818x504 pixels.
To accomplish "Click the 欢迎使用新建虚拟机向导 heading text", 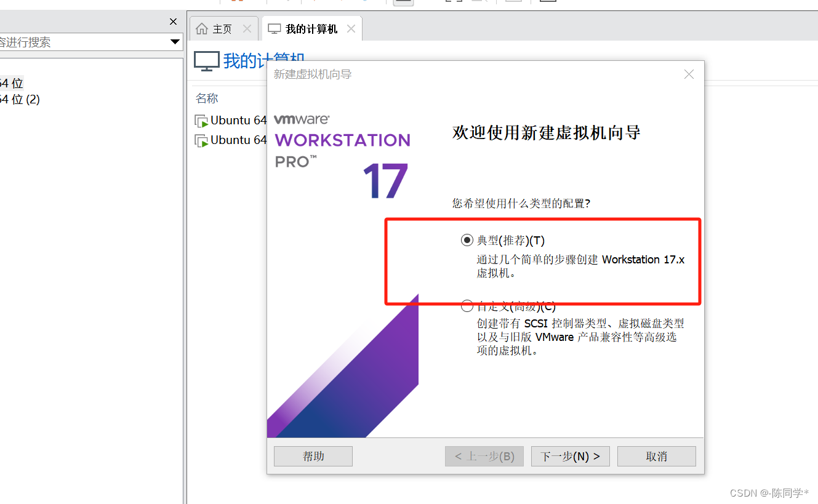I will click(547, 132).
